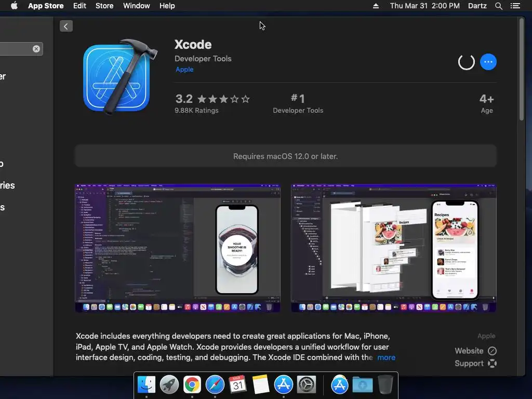This screenshot has height=399, width=532.
Task: Click the eject icon in menu bar
Action: point(376,6)
